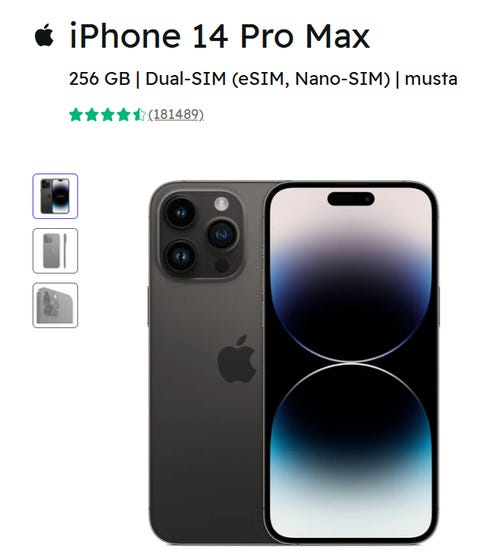Click the Apple logo beside the title
The width and height of the screenshot is (480, 560).
click(44, 35)
